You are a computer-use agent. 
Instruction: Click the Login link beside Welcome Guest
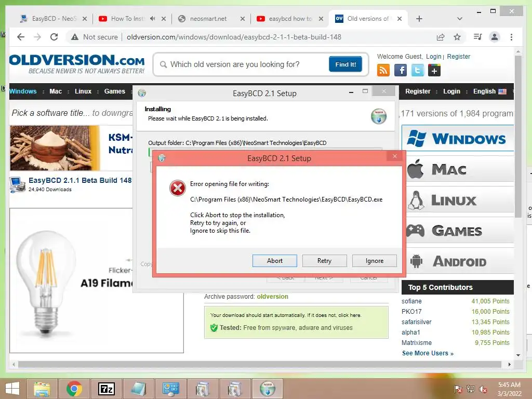[x=434, y=56]
